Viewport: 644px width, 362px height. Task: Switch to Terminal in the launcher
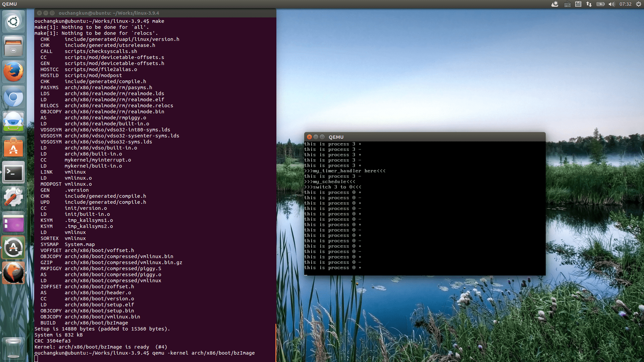(x=13, y=173)
